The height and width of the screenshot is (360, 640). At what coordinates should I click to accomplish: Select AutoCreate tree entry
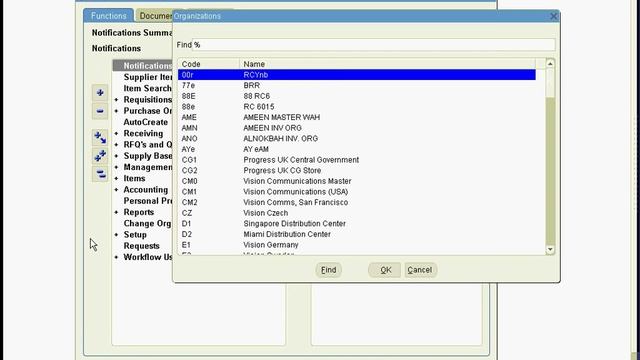pos(146,122)
